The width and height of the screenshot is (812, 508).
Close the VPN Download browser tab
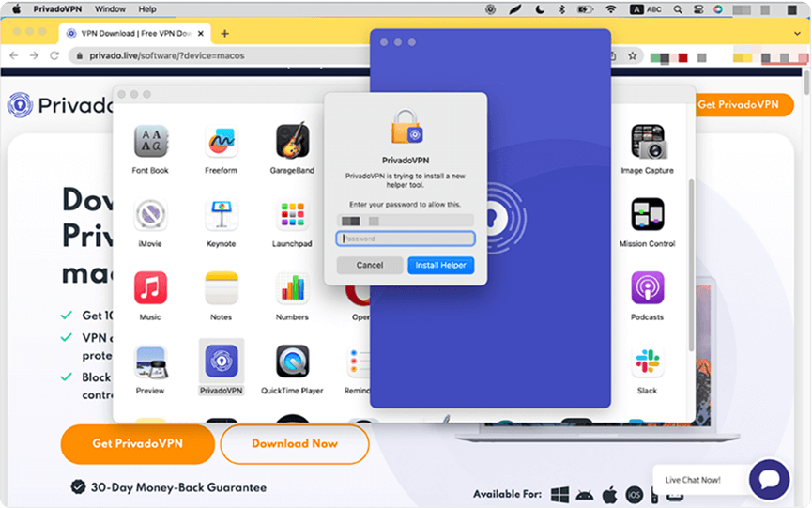click(201, 34)
